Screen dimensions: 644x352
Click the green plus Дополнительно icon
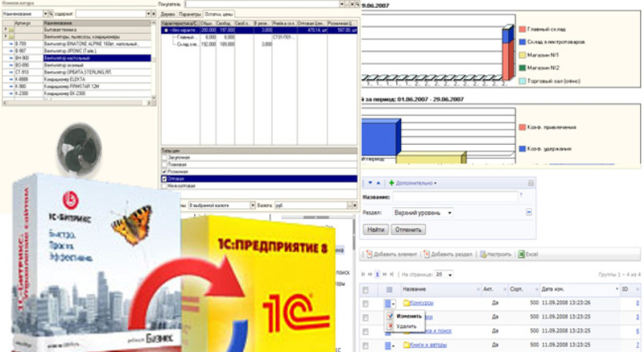click(392, 183)
